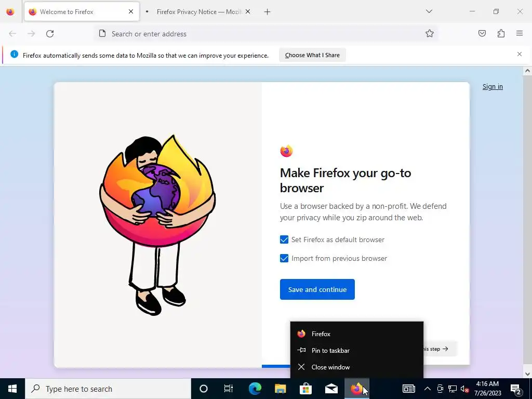Open Firefox View pinned tab icon

(10, 12)
